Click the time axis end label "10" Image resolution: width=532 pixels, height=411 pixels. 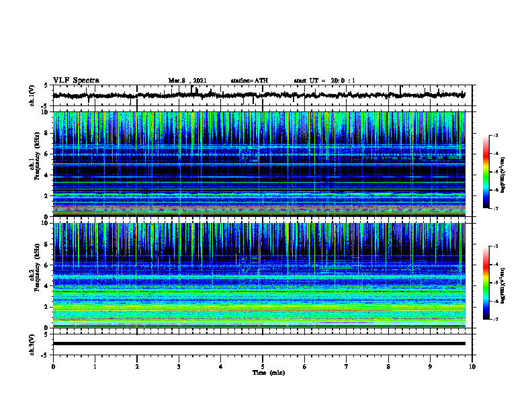click(472, 367)
